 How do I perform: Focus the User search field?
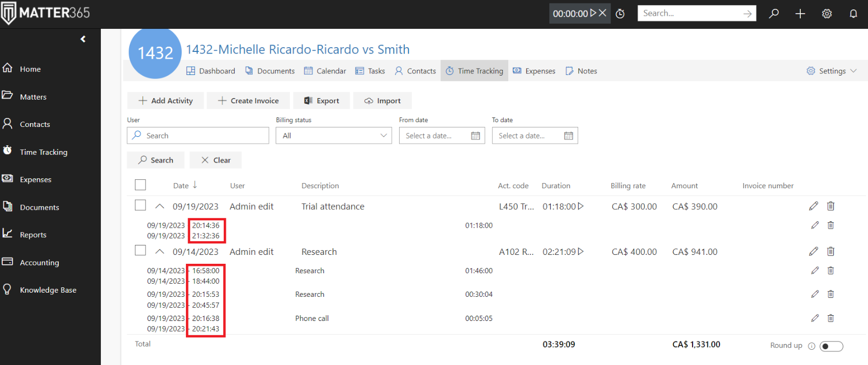tap(198, 135)
